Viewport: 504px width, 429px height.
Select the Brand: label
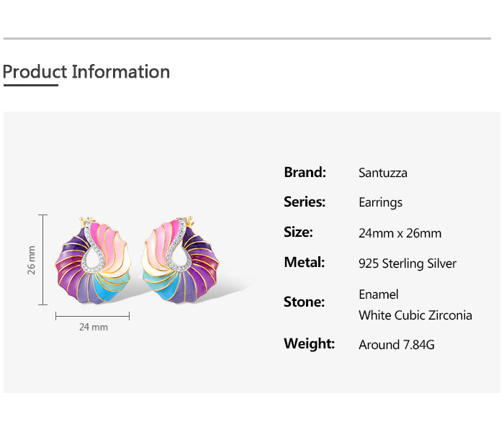click(305, 172)
